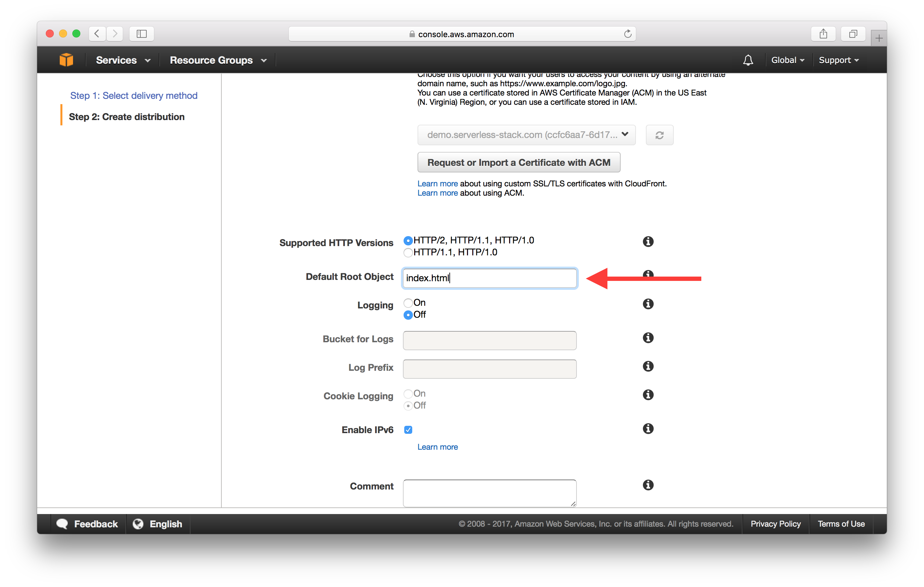Open the SSL certificate selection dropdown

pyautogui.click(x=526, y=135)
